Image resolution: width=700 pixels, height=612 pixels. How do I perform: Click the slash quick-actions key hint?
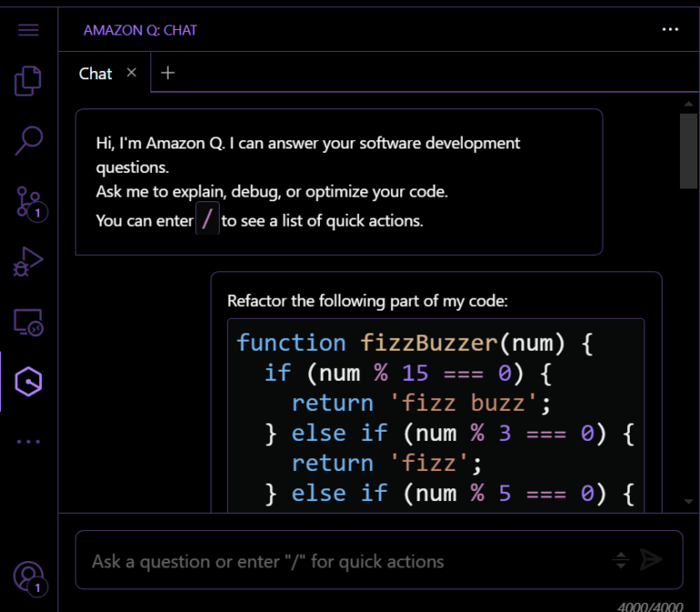pyautogui.click(x=207, y=219)
